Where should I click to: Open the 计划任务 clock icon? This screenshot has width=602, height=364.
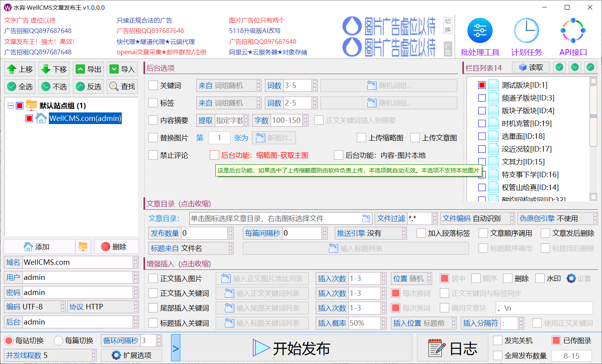(526, 31)
